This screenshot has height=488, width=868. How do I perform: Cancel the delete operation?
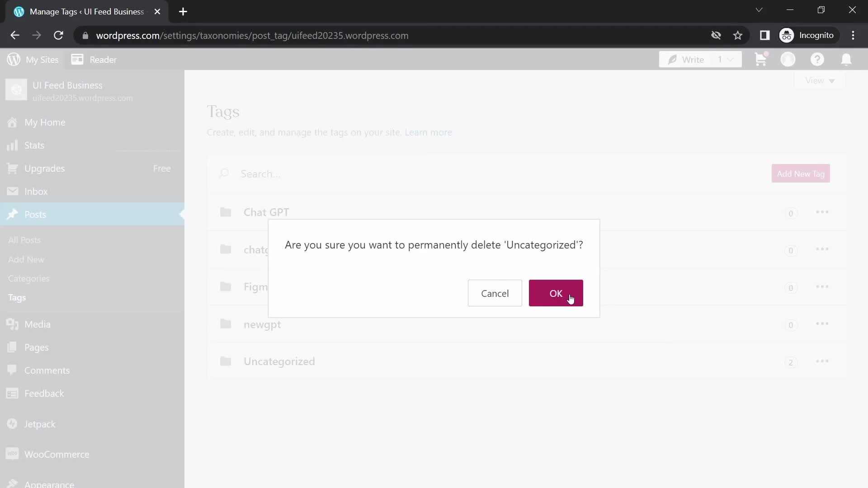[496, 293]
